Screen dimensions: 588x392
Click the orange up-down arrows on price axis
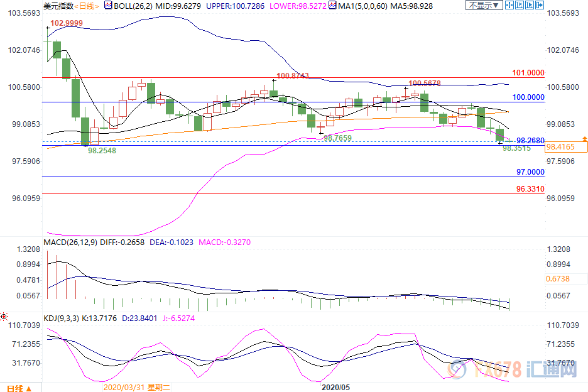[x=584, y=139]
